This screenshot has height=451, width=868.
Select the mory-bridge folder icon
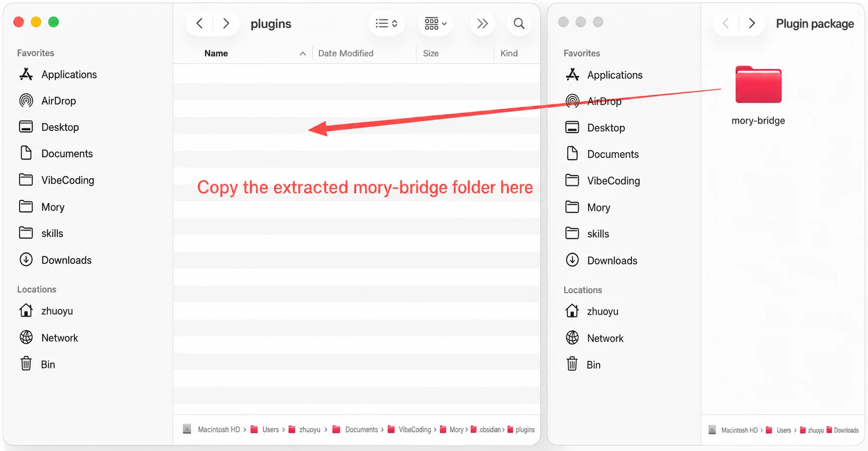tap(758, 84)
